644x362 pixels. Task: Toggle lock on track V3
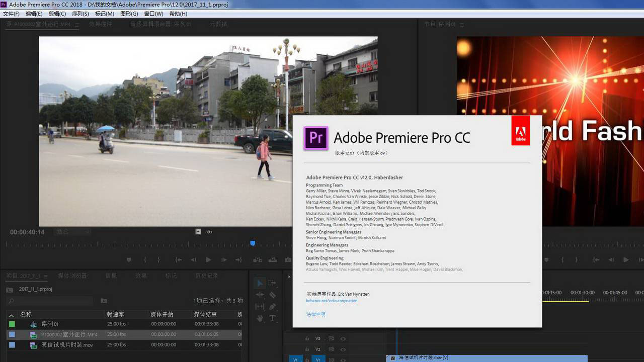(307, 339)
